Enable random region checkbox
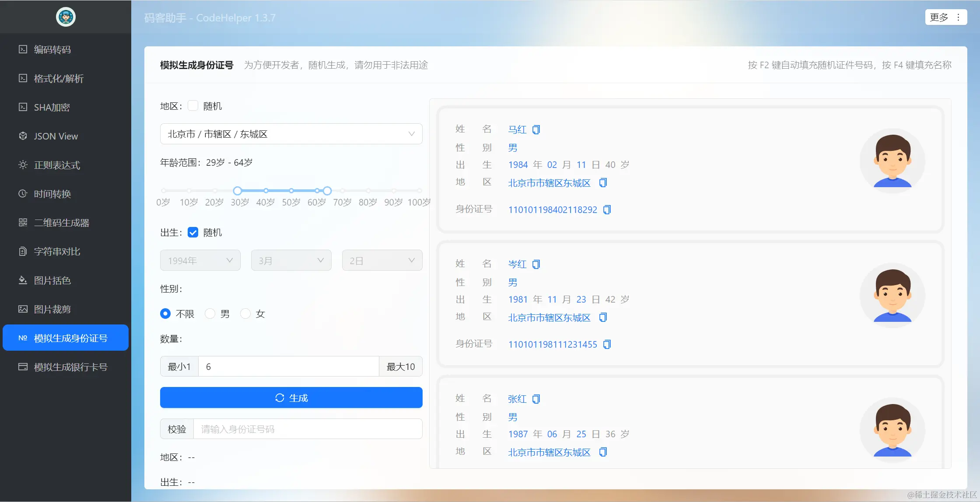This screenshot has width=980, height=502. coord(193,106)
